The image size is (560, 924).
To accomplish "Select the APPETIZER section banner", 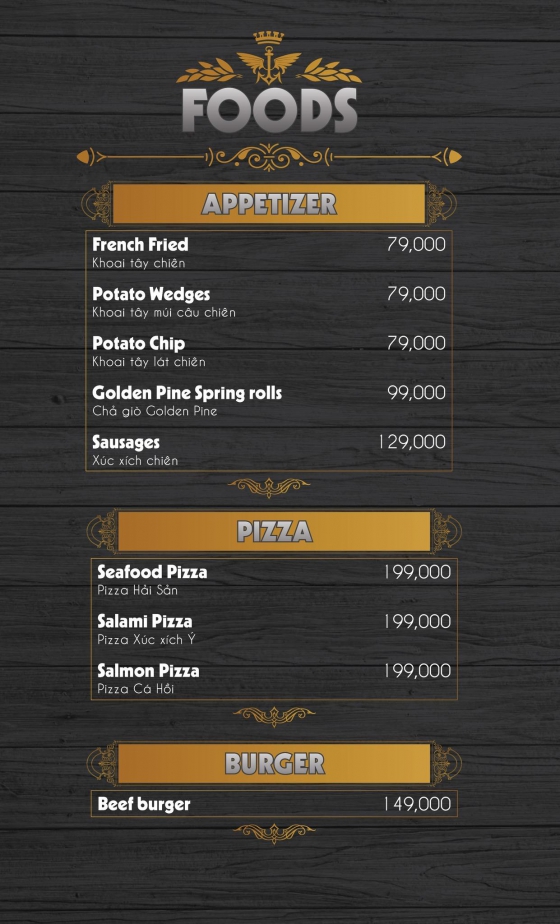I will 269,204.
